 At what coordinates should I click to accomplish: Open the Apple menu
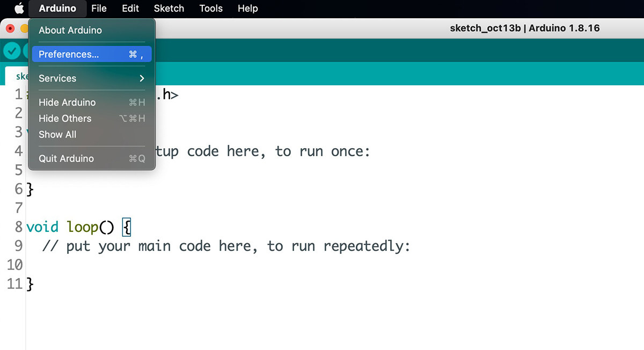[x=19, y=8]
